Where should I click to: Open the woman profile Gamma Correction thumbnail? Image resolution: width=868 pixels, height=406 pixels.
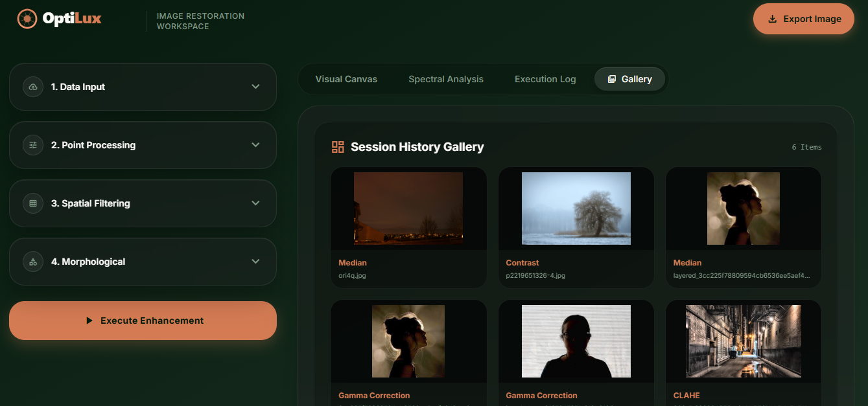408,341
